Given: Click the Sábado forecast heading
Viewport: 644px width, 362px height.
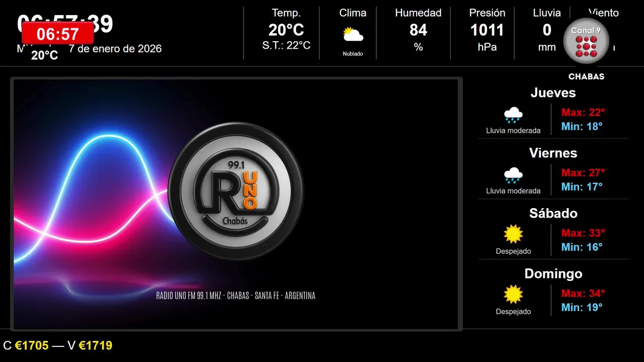Looking at the screenshot, I should [x=553, y=213].
